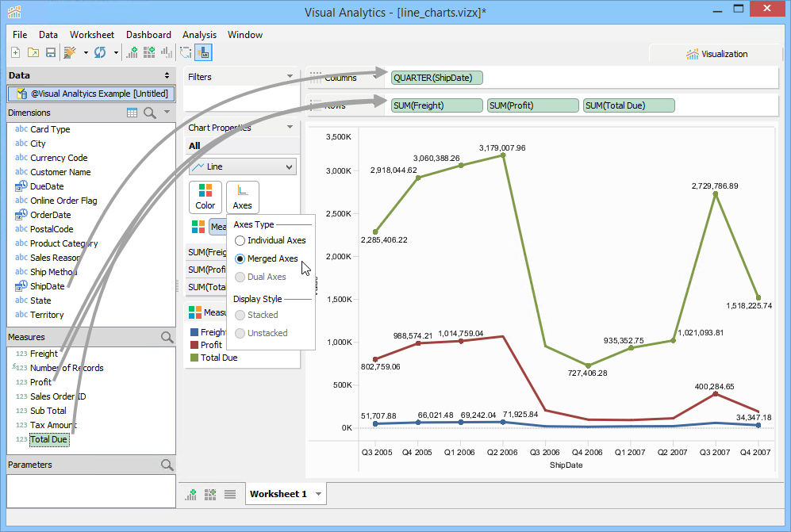Screen dimensions: 791x532
Task: Click the application logo in title bar
Action: (x=14, y=11)
